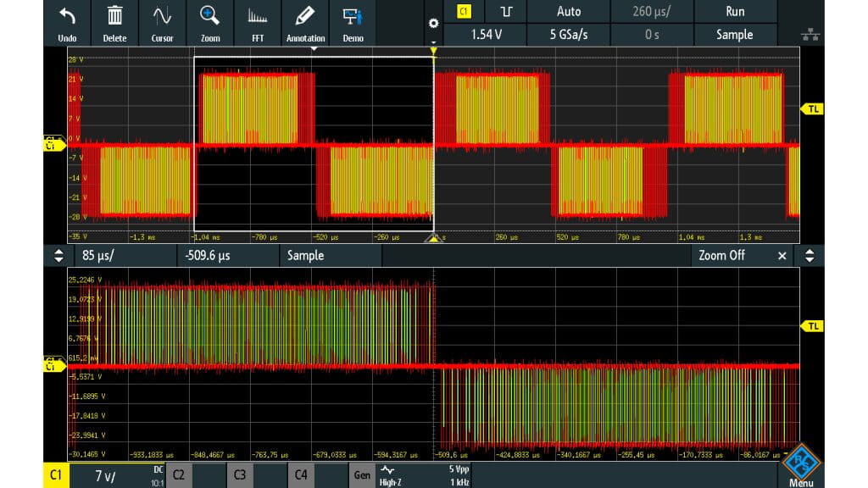Toggle channel C3 on
The width and height of the screenshot is (868, 488).
point(240,475)
